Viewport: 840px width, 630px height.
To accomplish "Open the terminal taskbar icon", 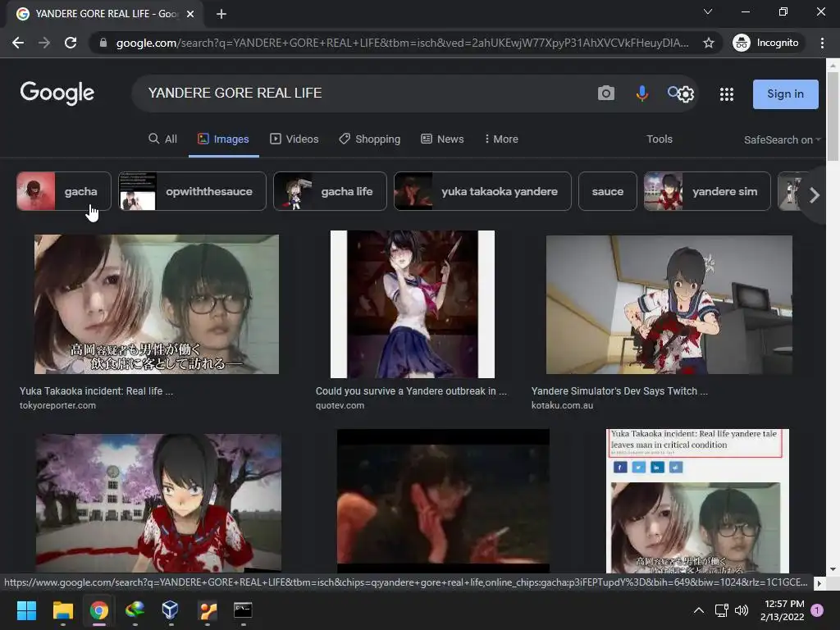I will pos(243,609).
